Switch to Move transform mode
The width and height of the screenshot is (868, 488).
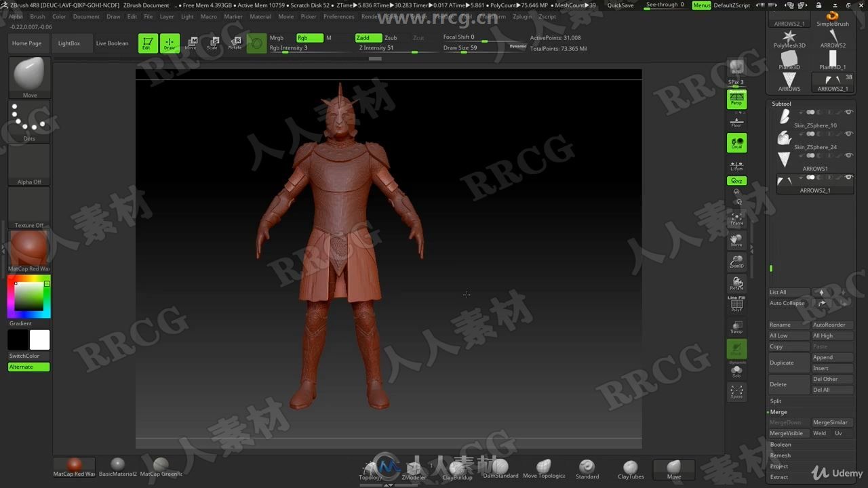191,43
